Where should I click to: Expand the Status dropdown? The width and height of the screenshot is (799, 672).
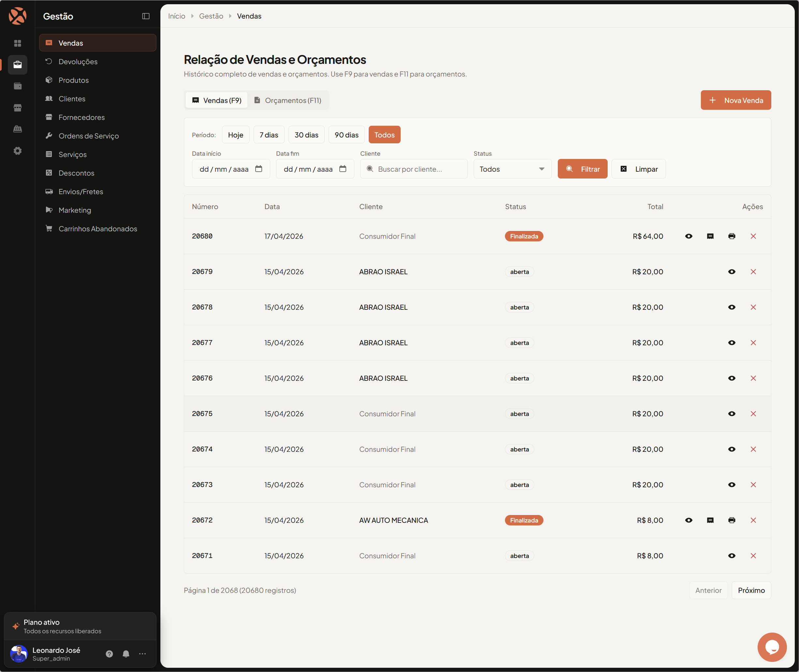pyautogui.click(x=512, y=169)
